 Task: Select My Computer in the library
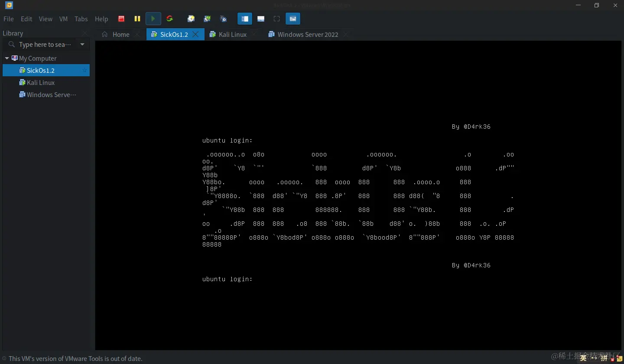tap(38, 58)
